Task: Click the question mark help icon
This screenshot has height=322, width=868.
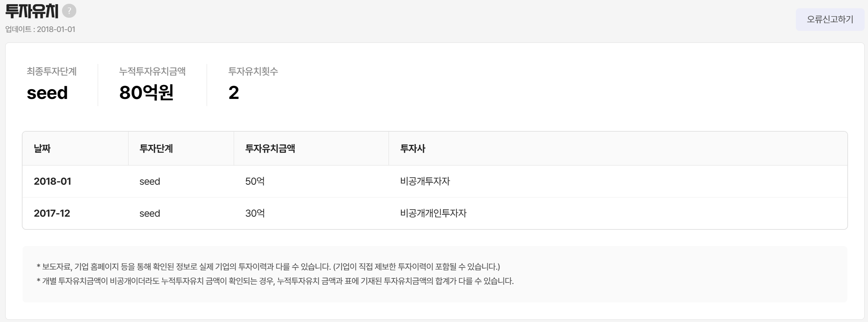Action: 69,11
